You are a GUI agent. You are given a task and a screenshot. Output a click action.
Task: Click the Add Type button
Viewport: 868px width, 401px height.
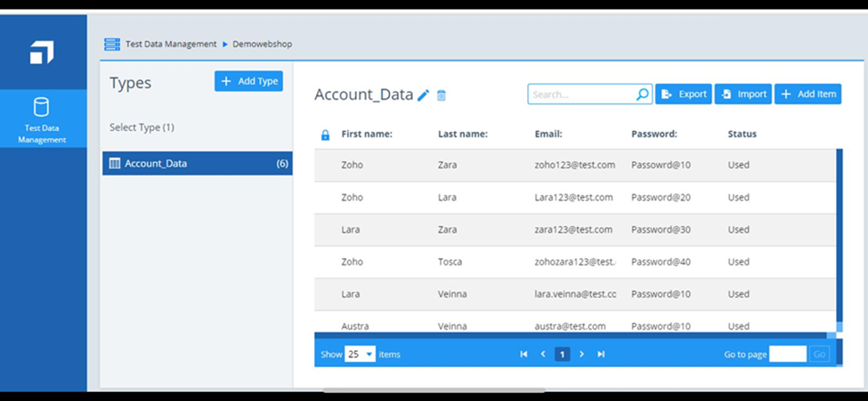pos(248,81)
